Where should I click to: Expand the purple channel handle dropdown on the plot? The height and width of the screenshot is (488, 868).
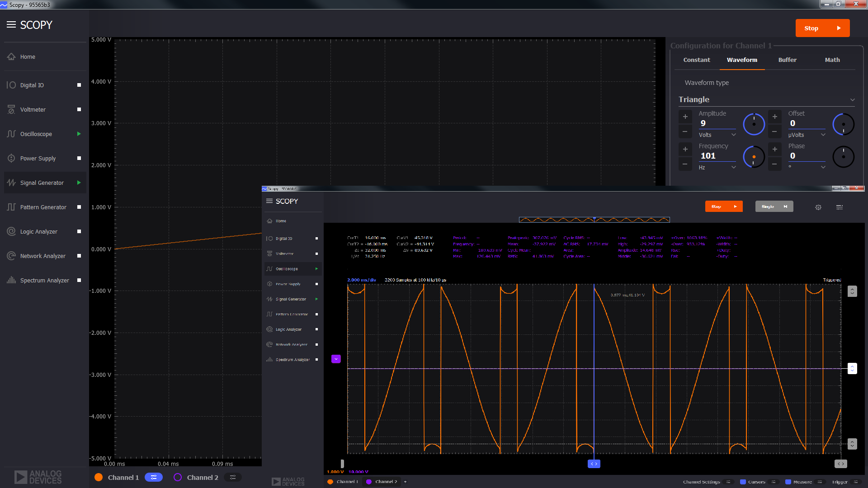[x=336, y=359]
